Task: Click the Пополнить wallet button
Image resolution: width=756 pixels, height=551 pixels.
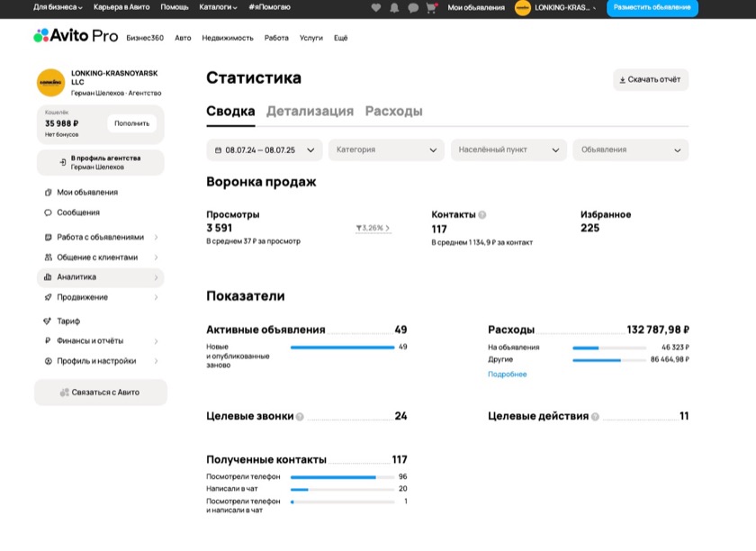Action: pos(131,123)
